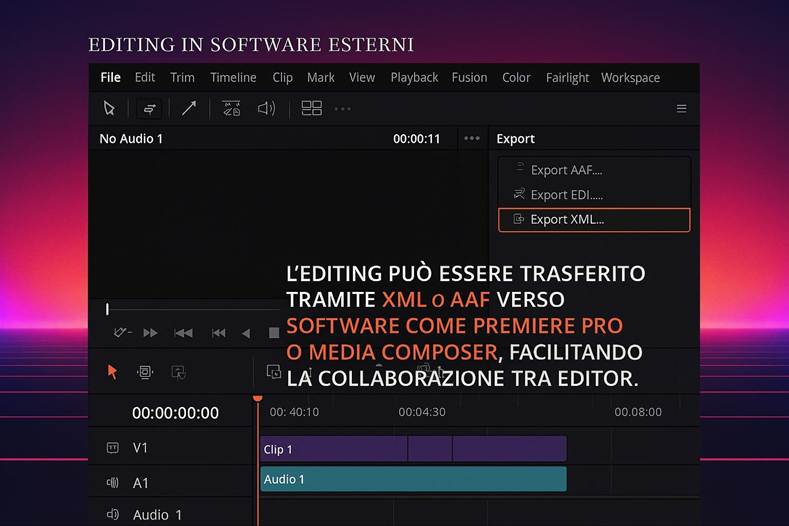
Task: Click the viewer timecode 00:00:11
Action: (416, 139)
